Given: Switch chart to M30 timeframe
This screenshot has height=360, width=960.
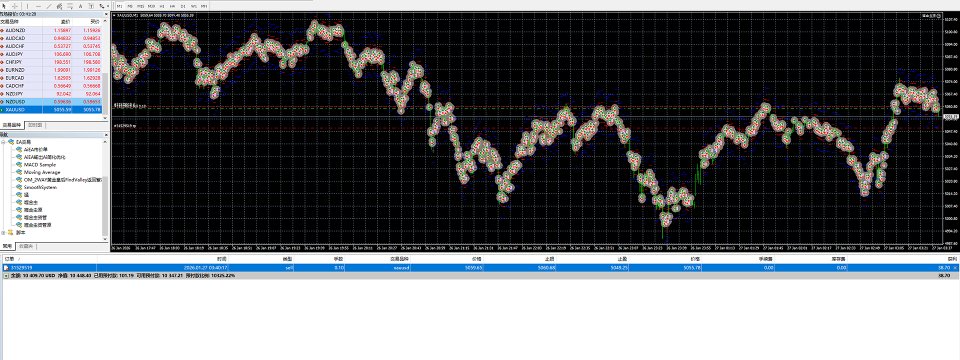Looking at the screenshot, I should click(151, 6).
